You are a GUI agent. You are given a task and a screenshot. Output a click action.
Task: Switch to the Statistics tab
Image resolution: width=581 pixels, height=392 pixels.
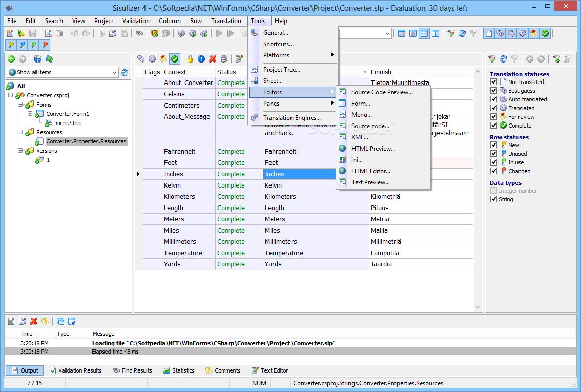[178, 370]
